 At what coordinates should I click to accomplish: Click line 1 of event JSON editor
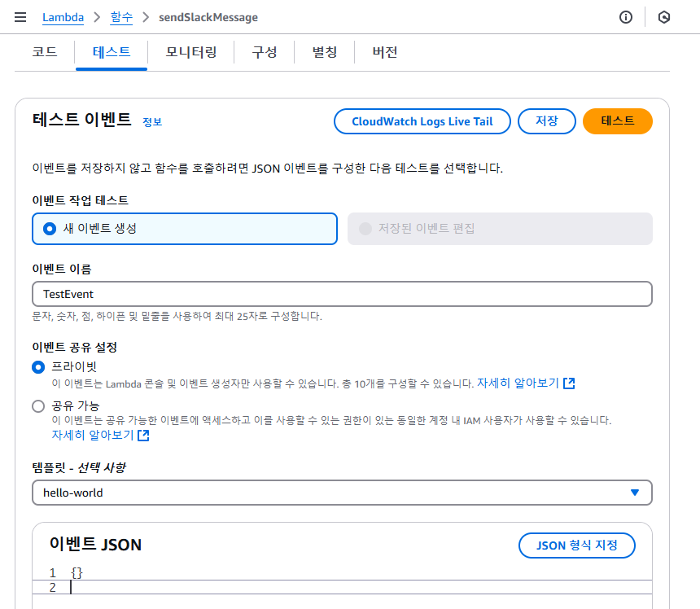pyautogui.click(x=342, y=573)
